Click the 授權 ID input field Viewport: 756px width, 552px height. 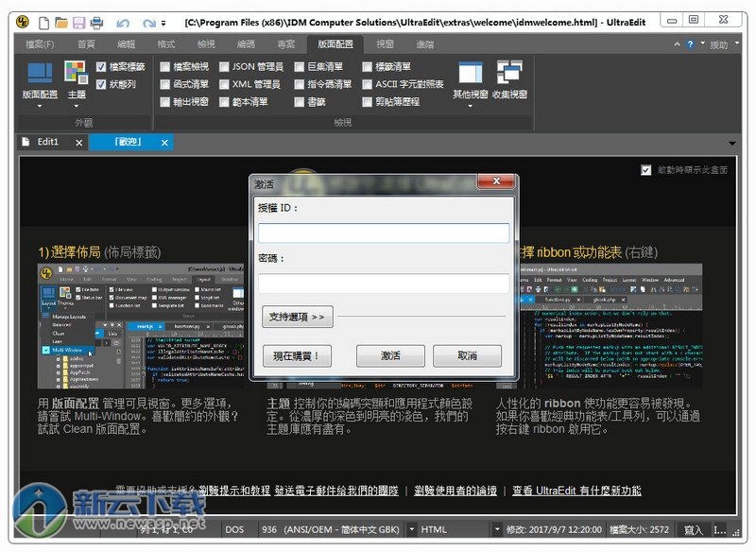pyautogui.click(x=384, y=233)
